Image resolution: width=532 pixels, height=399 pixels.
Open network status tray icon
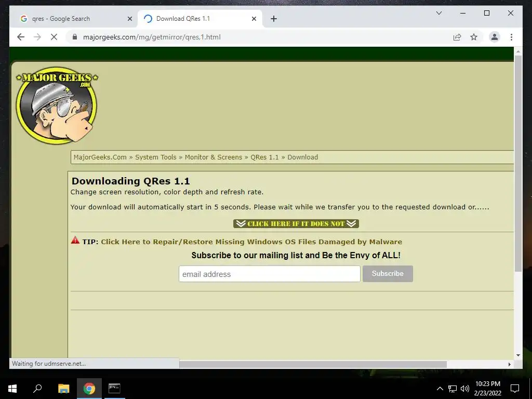tap(453, 389)
